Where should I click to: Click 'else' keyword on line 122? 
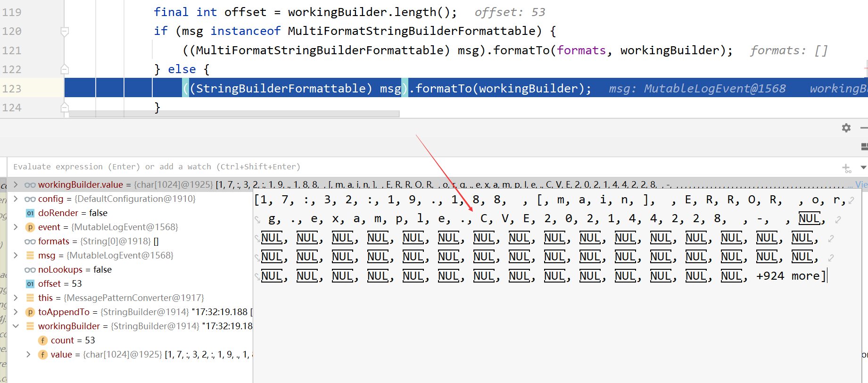(182, 69)
